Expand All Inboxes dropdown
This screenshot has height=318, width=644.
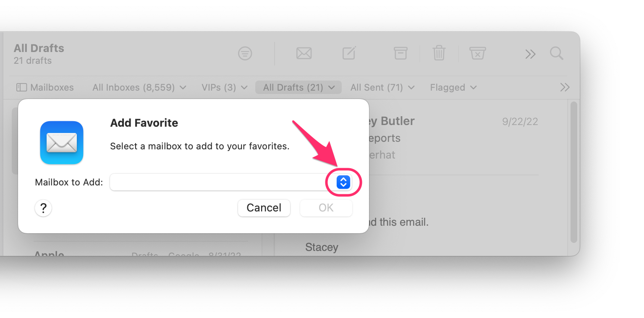(139, 87)
